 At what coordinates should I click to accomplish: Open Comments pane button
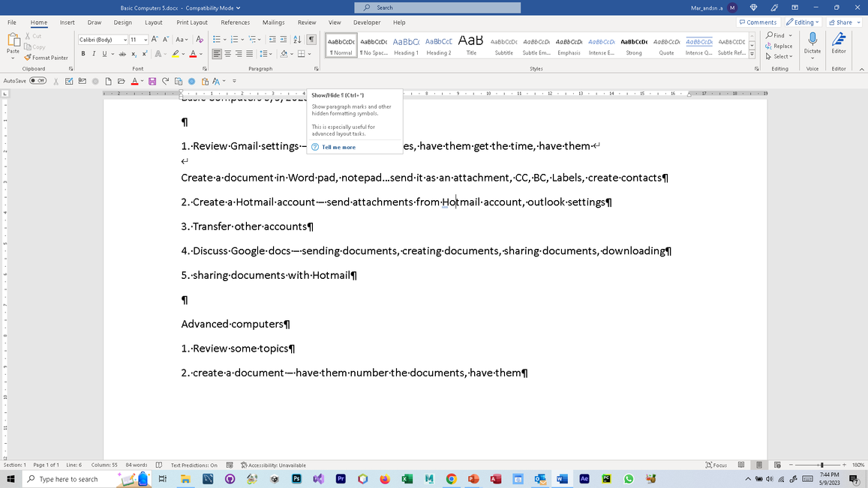(758, 22)
